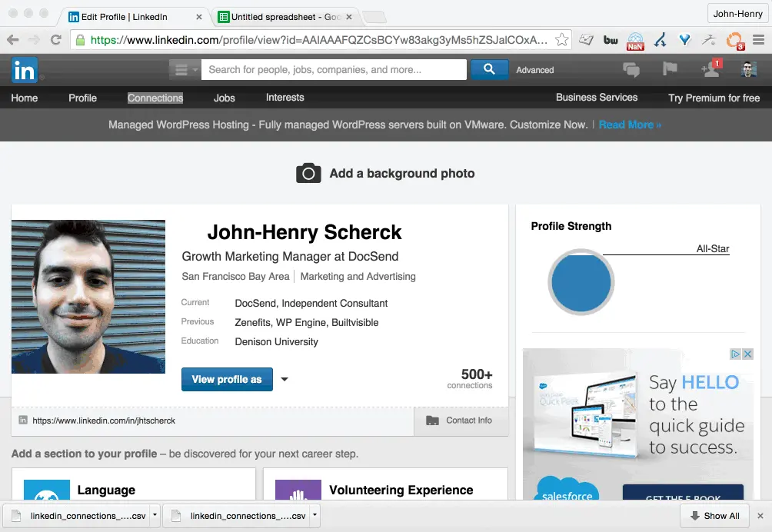The width and height of the screenshot is (772, 532).
Task: Open the messages speech bubble icon
Action: tap(631, 70)
